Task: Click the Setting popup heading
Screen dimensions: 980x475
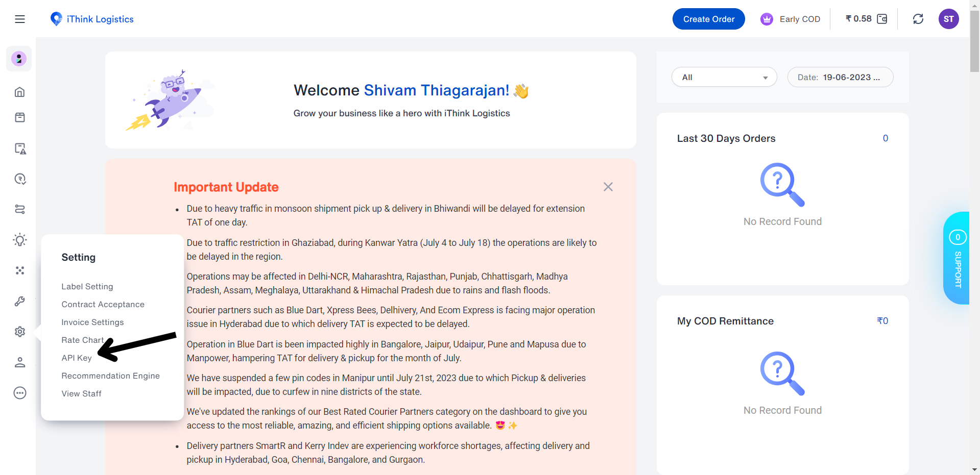Action: coord(79,257)
